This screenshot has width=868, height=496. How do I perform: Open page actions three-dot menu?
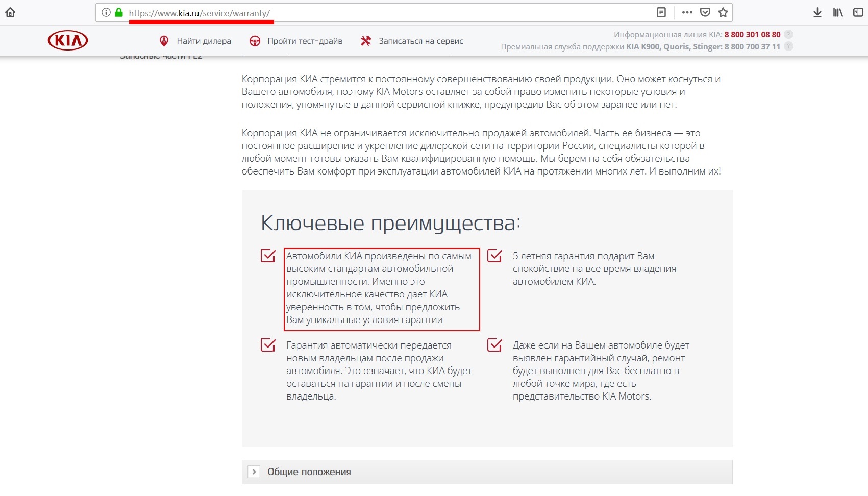click(687, 13)
